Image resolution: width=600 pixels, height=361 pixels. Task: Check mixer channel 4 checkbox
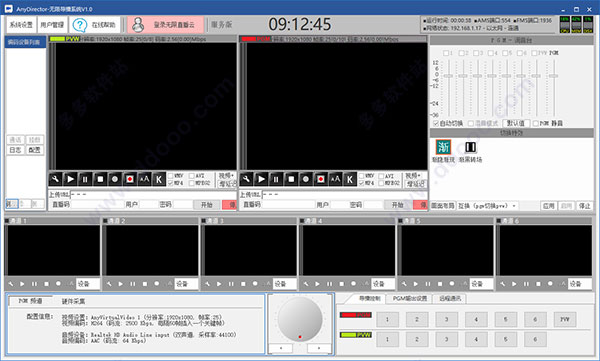tap(491, 53)
